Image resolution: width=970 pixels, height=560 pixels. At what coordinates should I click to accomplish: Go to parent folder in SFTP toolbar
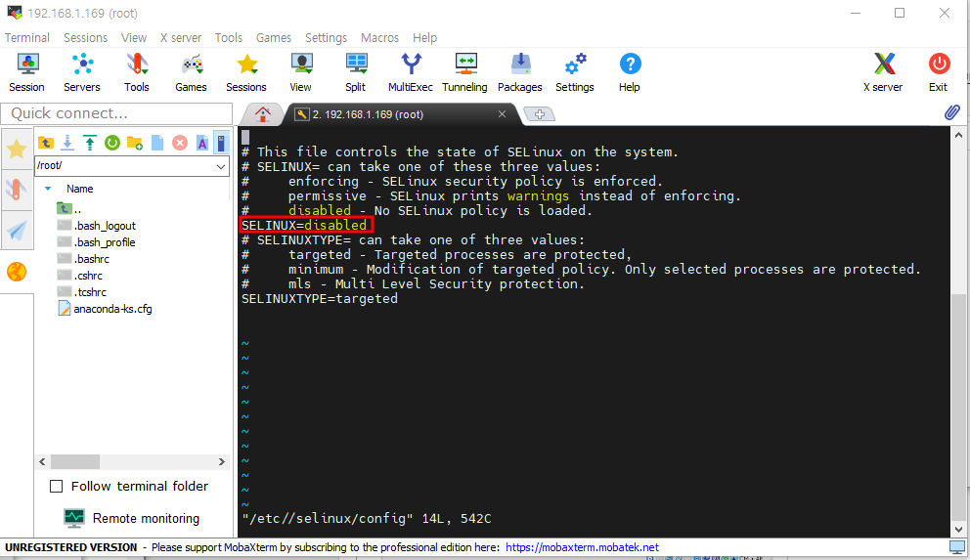click(46, 143)
